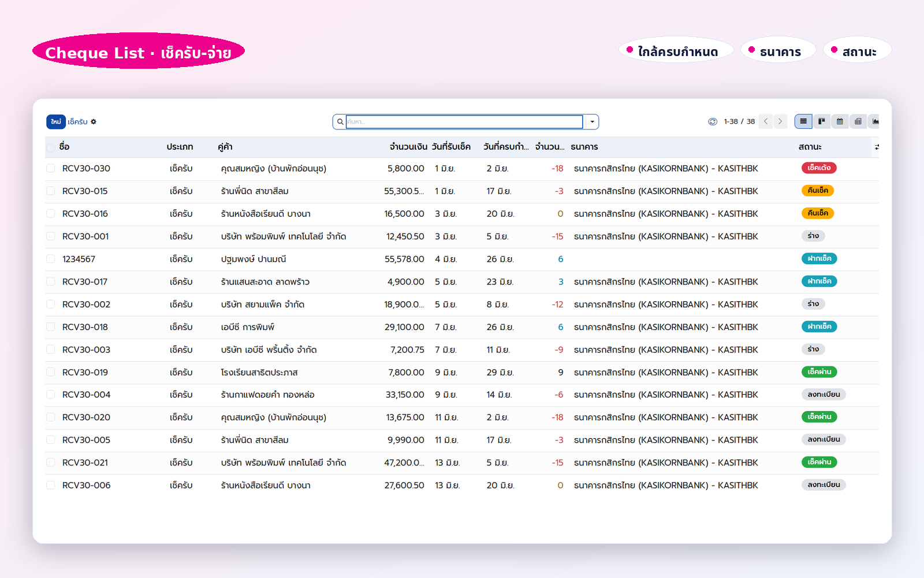Tick checkbox for RCV30-006

51,485
